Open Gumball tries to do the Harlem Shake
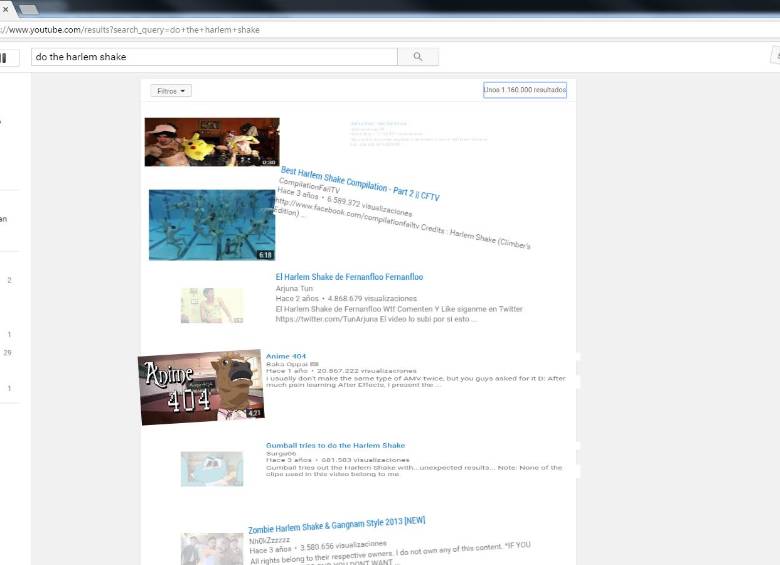 click(x=335, y=445)
